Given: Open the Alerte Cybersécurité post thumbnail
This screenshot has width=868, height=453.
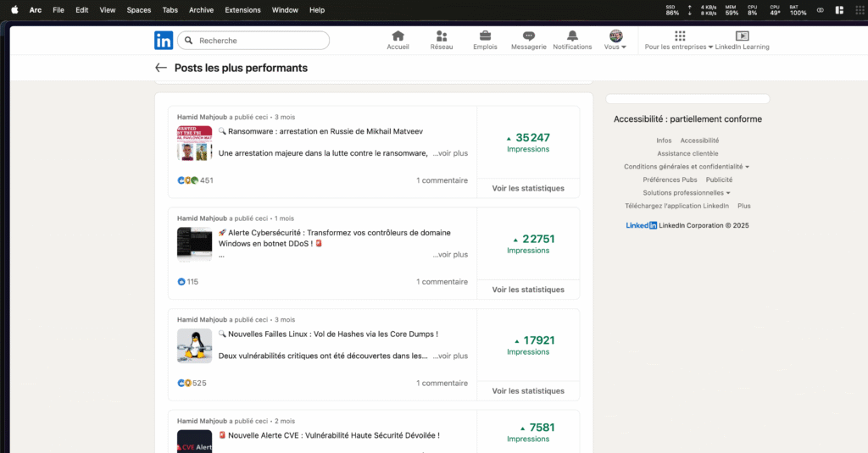Looking at the screenshot, I should coord(194,244).
